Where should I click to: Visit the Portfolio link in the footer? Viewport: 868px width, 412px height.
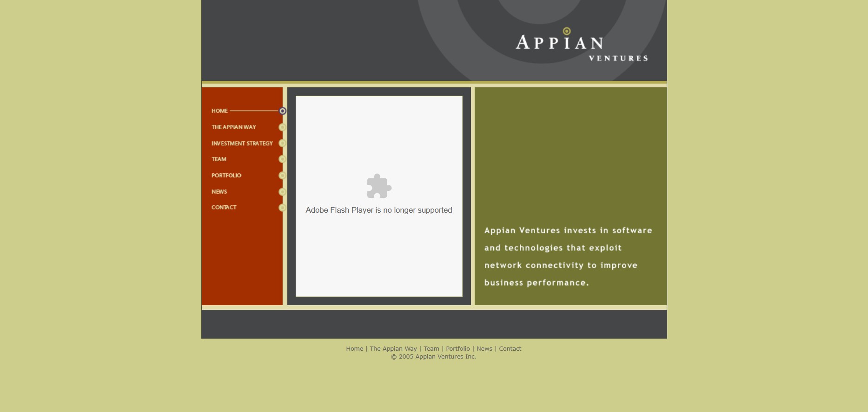458,349
